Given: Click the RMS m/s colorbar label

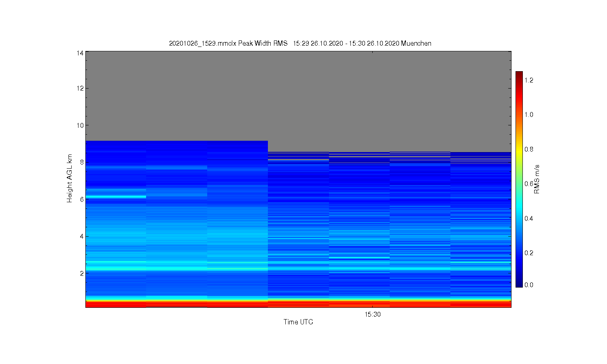Looking at the screenshot, I should point(537,179).
